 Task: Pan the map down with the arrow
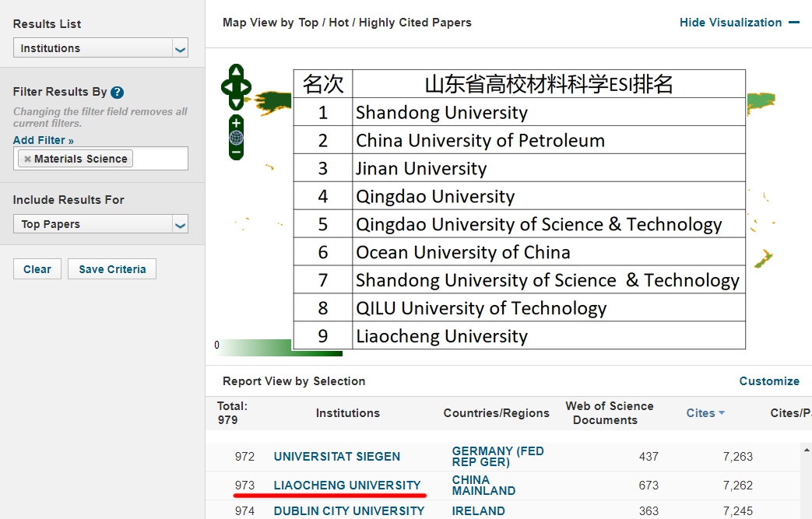point(237,102)
